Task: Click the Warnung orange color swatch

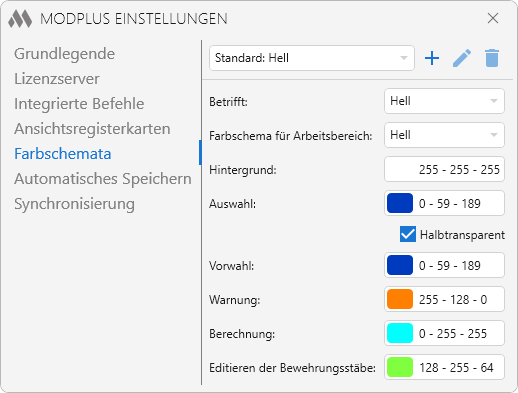Action: [x=400, y=299]
